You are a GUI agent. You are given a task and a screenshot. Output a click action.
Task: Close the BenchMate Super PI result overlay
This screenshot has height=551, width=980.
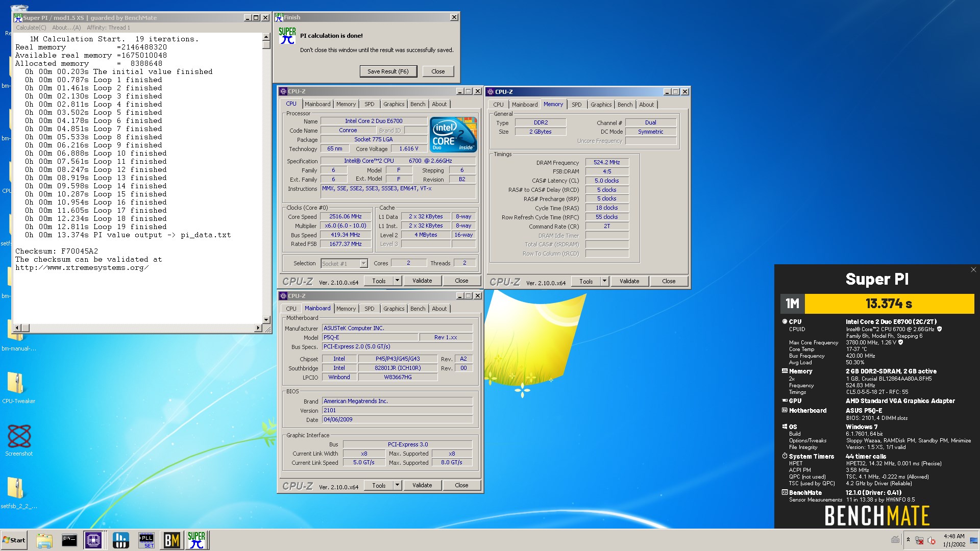[973, 270]
